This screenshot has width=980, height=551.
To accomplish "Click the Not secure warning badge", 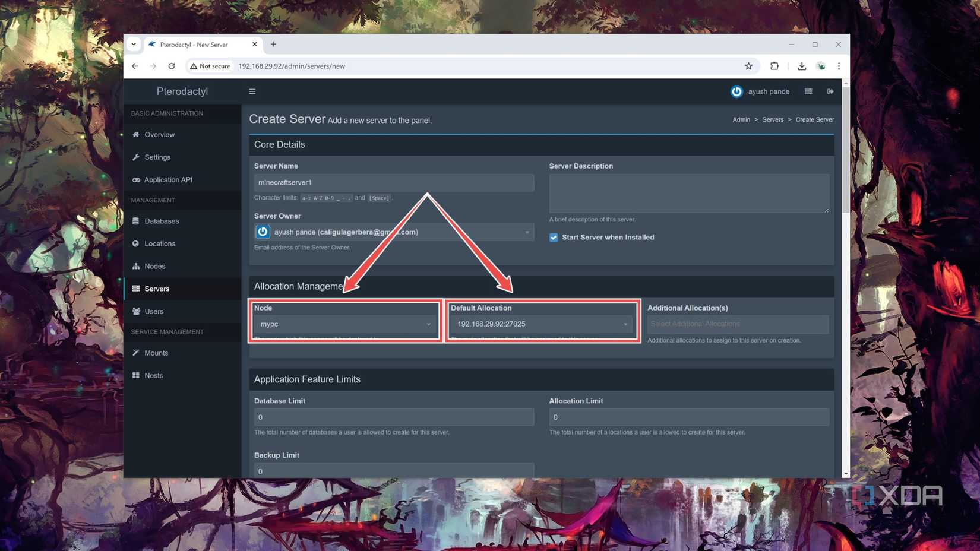I will [210, 66].
